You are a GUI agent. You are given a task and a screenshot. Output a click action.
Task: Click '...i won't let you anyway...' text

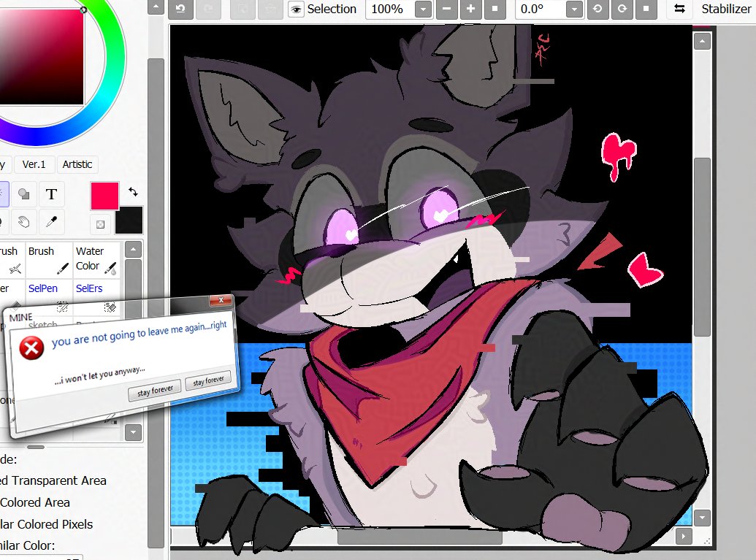(100, 375)
